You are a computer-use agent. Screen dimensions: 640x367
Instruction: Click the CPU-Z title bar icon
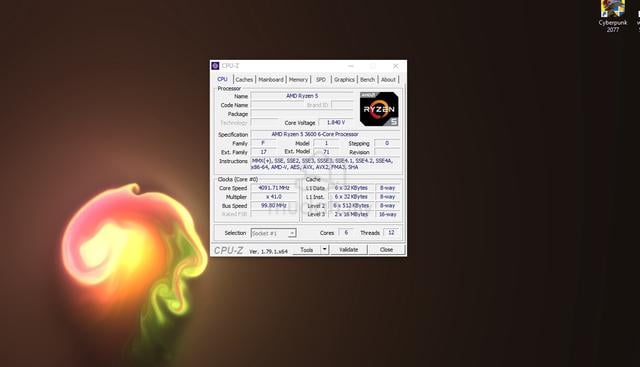[x=215, y=66]
